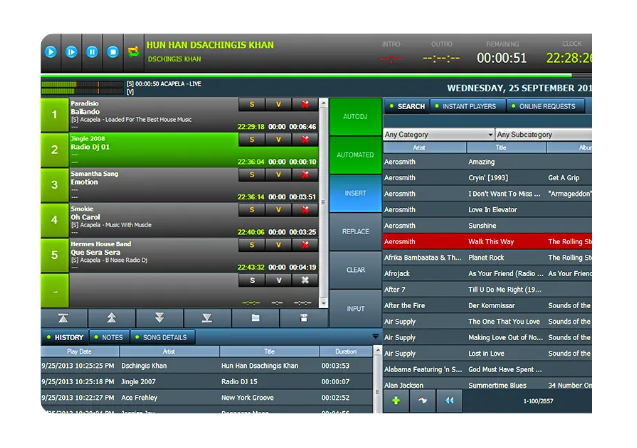
Task: Switch to the Instant Players tab
Action: pyautogui.click(x=468, y=106)
